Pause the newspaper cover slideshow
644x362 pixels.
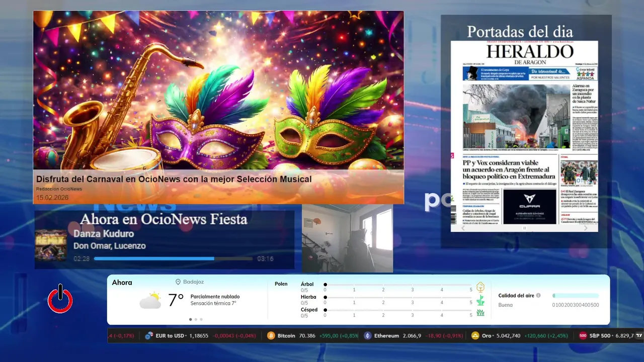tap(524, 228)
